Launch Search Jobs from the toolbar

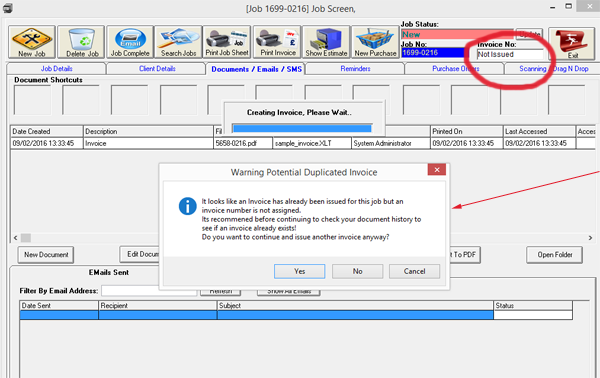coord(178,42)
